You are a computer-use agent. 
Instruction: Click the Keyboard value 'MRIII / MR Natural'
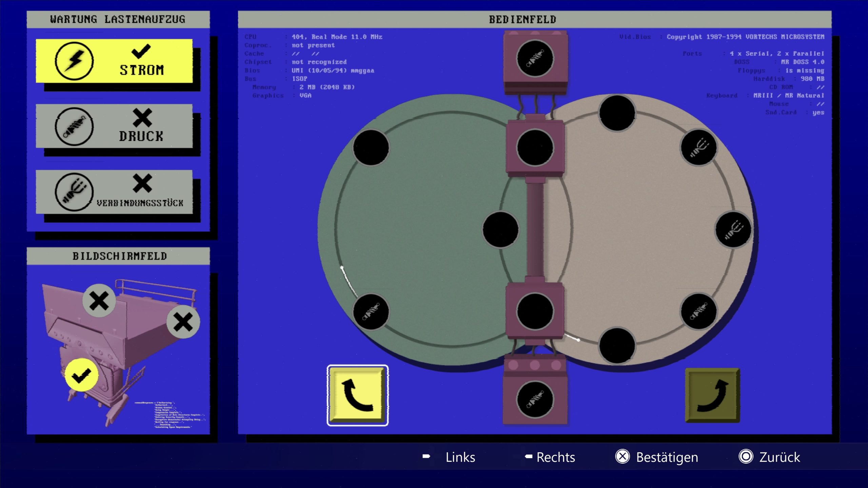[x=789, y=96]
